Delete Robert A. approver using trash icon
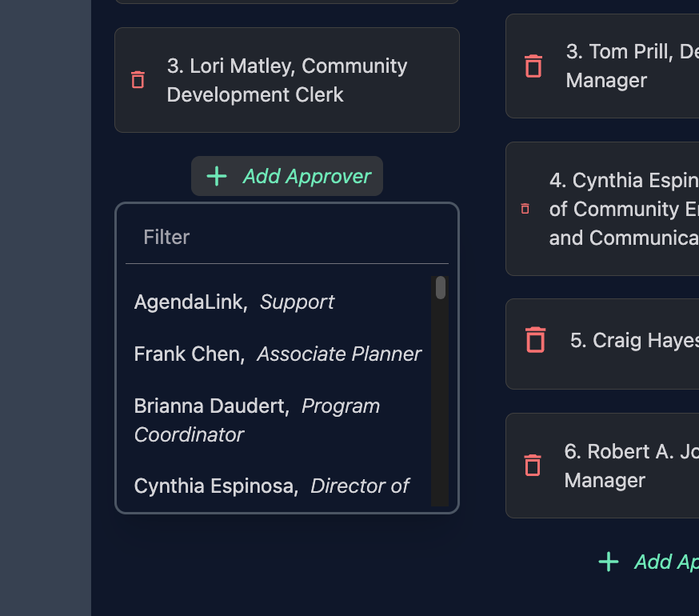 pos(533,465)
